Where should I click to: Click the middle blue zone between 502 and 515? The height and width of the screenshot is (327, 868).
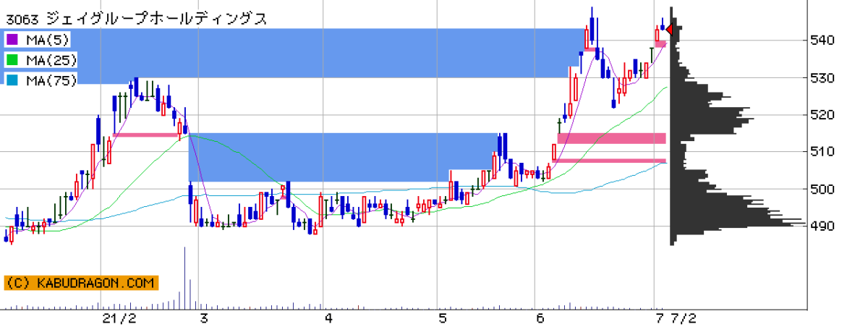[x=344, y=157]
